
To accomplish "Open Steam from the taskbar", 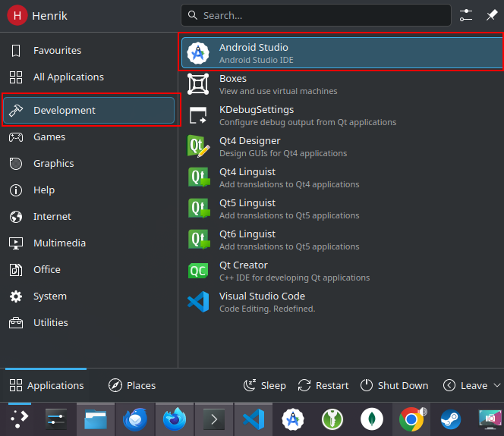I will pos(451,419).
